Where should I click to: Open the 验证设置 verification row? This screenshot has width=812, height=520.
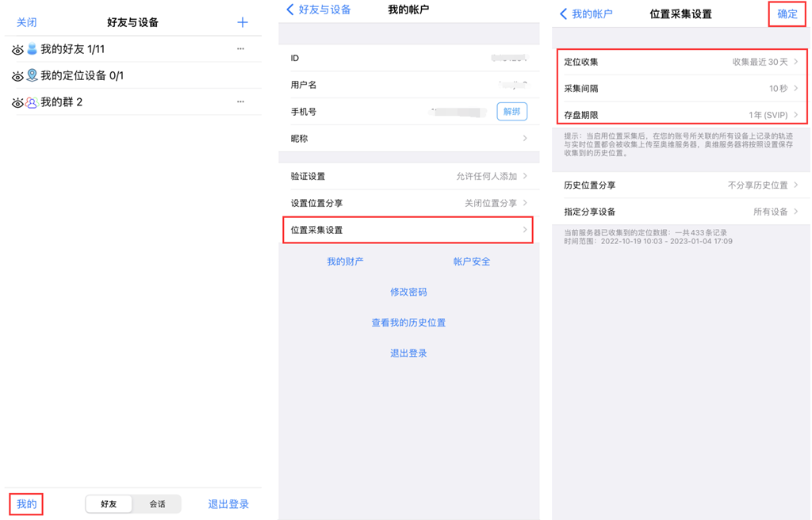(408, 177)
